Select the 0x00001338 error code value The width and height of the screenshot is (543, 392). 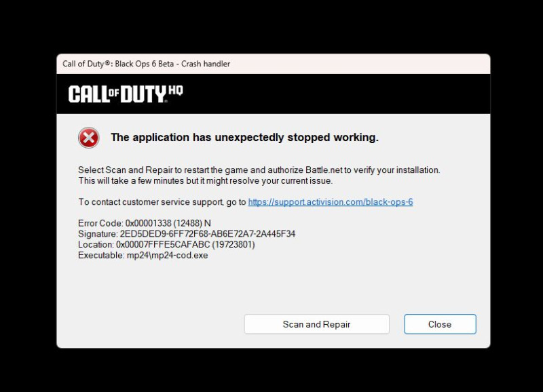[x=148, y=223]
